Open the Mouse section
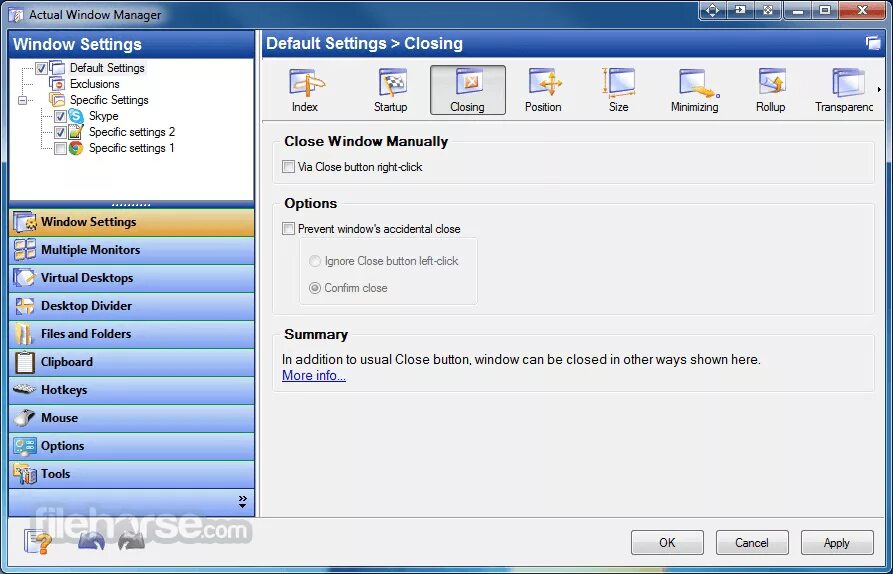This screenshot has height=574, width=893. 132,418
